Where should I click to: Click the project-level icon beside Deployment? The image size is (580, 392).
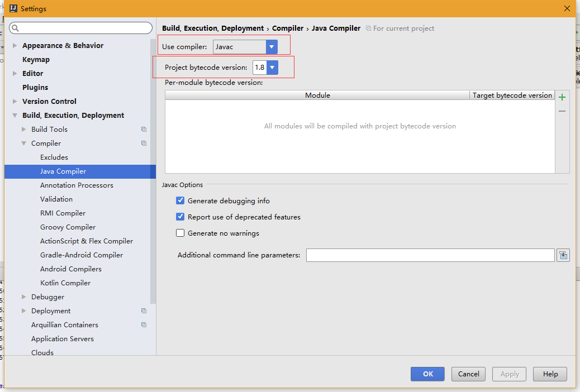click(144, 311)
